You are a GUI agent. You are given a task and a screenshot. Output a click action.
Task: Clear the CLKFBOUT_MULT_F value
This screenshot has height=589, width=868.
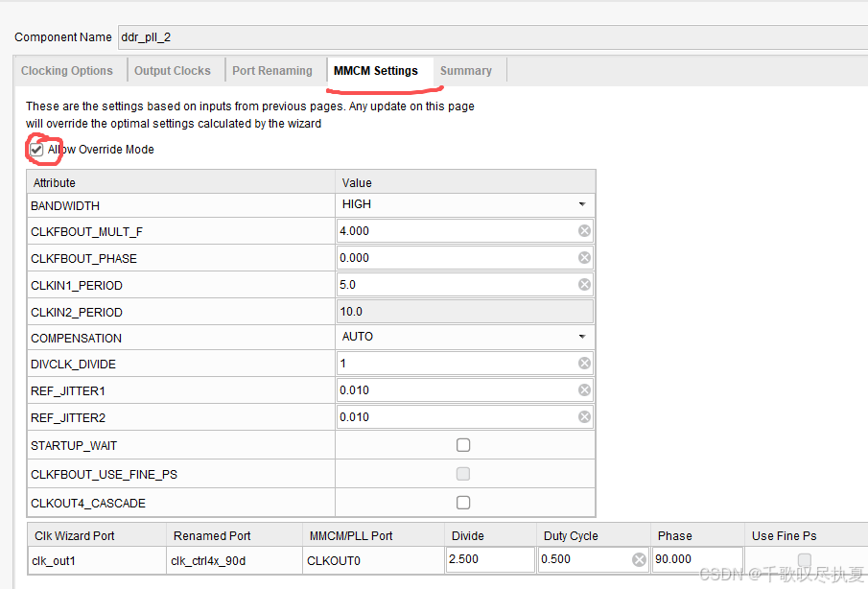coord(584,231)
